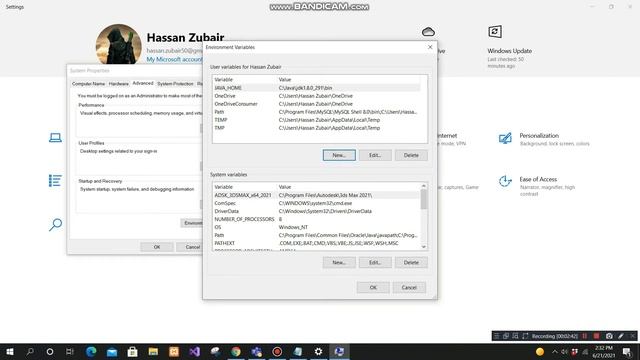Open Mail app from taskbar
The image size is (640, 360).
112,351
